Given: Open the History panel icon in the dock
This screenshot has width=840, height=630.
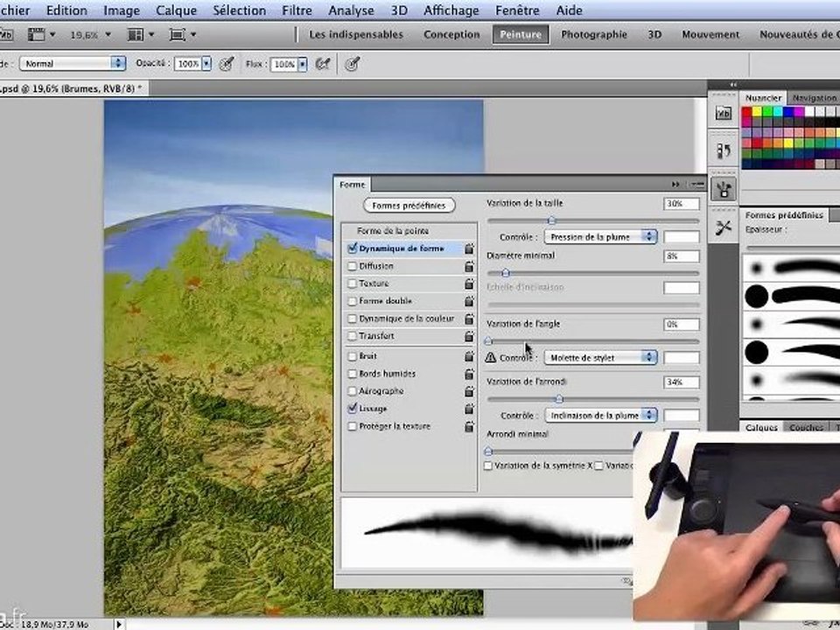Looking at the screenshot, I should click(x=724, y=151).
